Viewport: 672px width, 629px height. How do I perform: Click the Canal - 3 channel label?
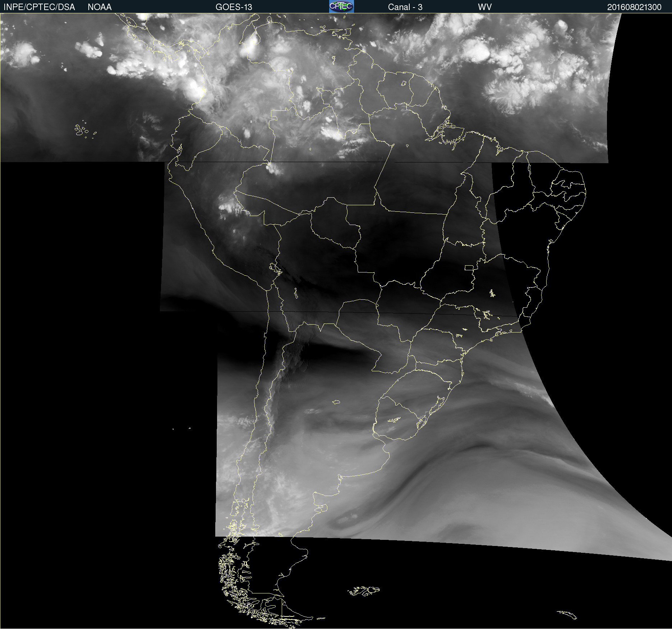[405, 7]
